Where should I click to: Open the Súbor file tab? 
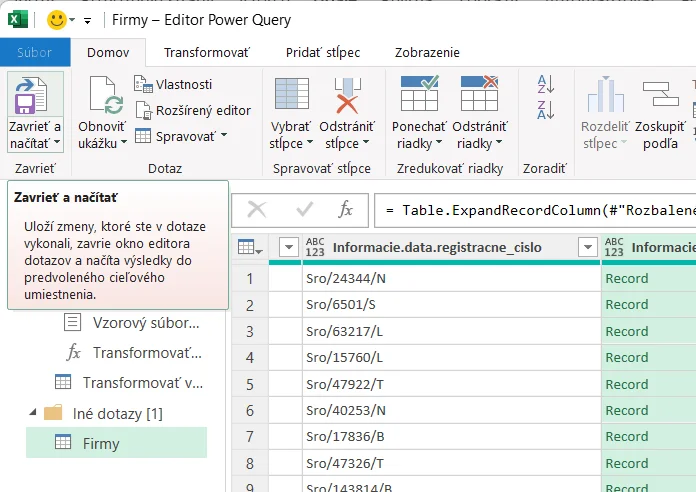35,52
